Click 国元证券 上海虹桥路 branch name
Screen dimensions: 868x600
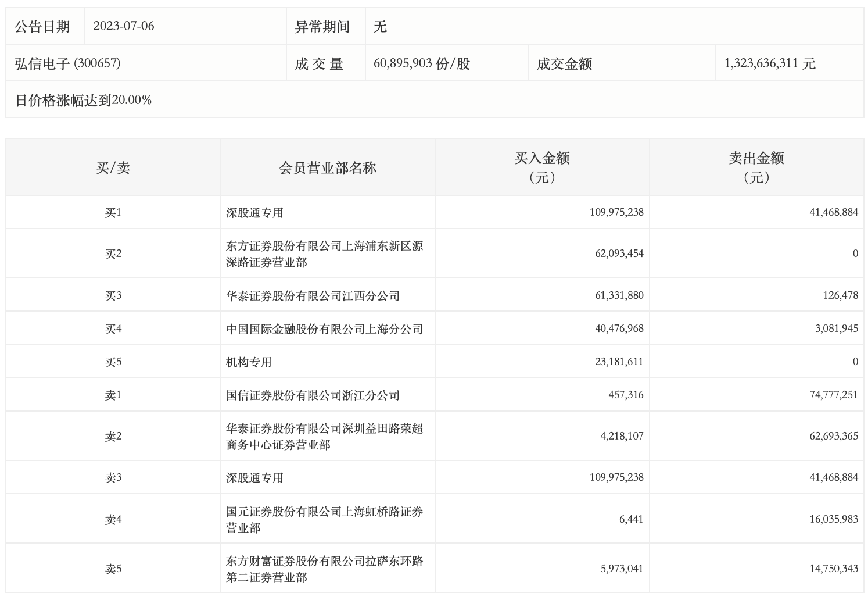[324, 519]
